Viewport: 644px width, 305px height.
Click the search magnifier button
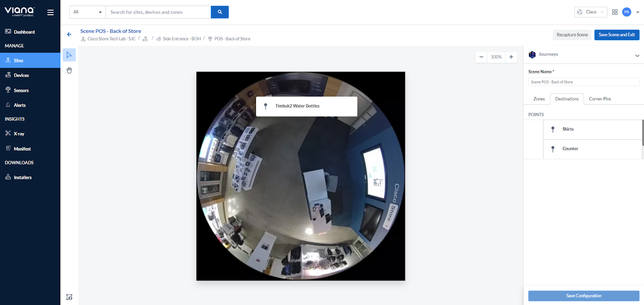coord(220,12)
